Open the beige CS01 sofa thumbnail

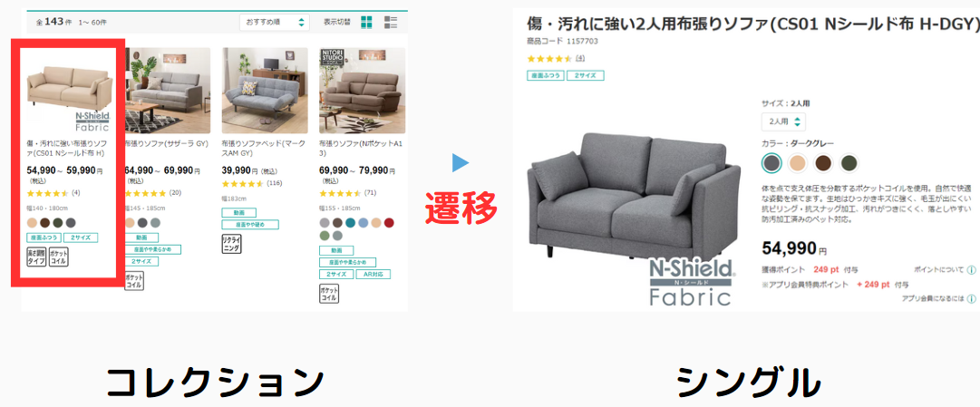pyautogui.click(x=70, y=90)
